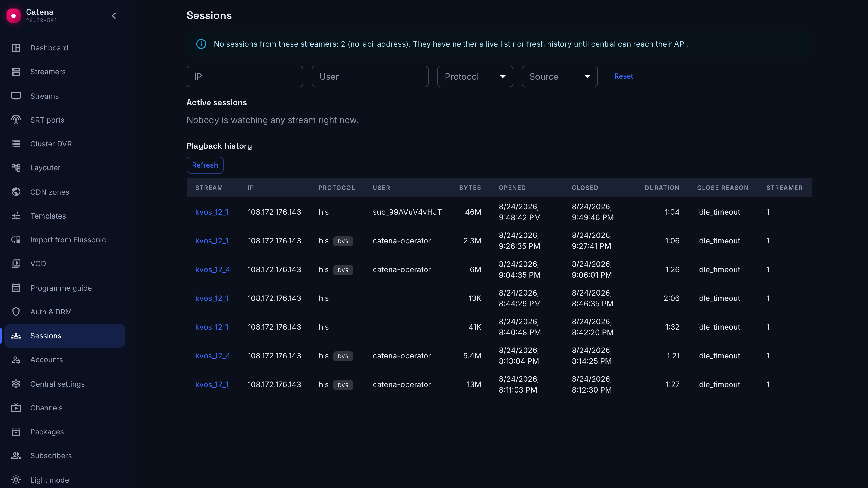Click the info icon in the banner

click(201, 44)
